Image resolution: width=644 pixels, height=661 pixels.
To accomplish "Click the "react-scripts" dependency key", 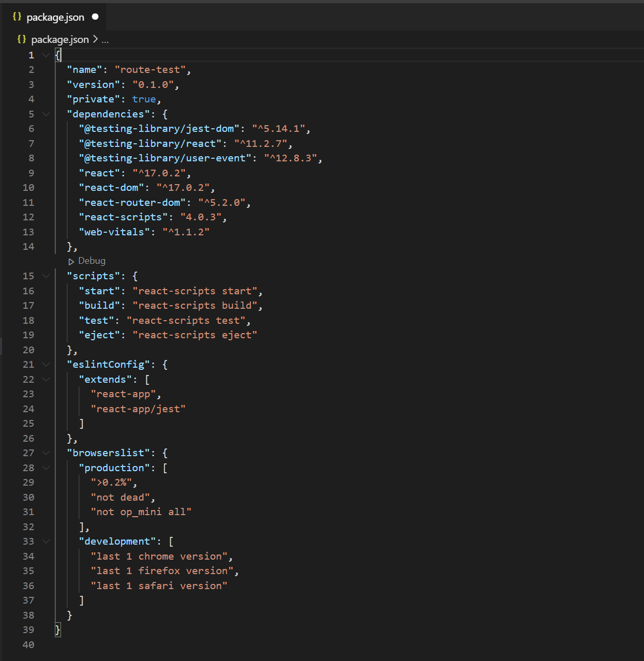I will tap(123, 217).
